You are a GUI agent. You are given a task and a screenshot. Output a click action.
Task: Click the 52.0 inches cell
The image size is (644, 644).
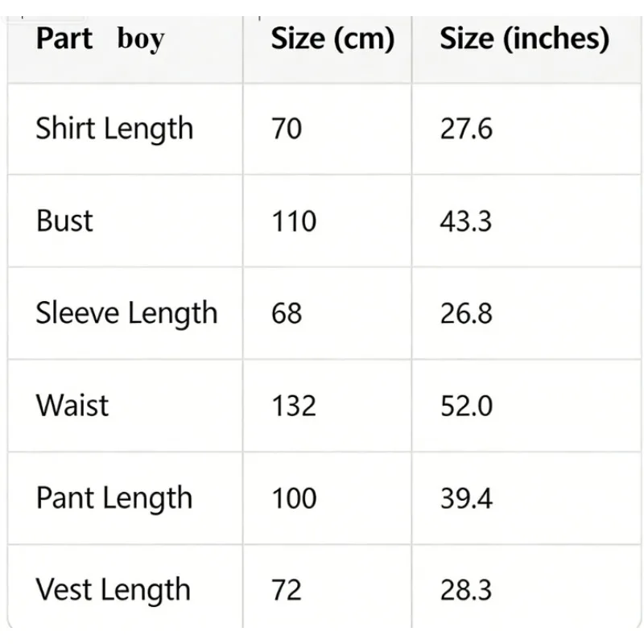[x=466, y=406]
